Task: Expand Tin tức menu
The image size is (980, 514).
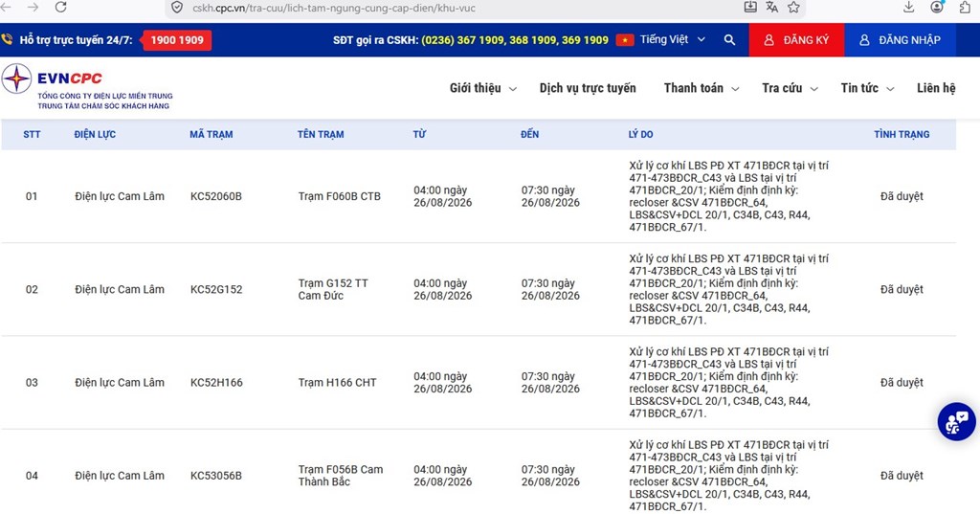Action: tap(867, 88)
